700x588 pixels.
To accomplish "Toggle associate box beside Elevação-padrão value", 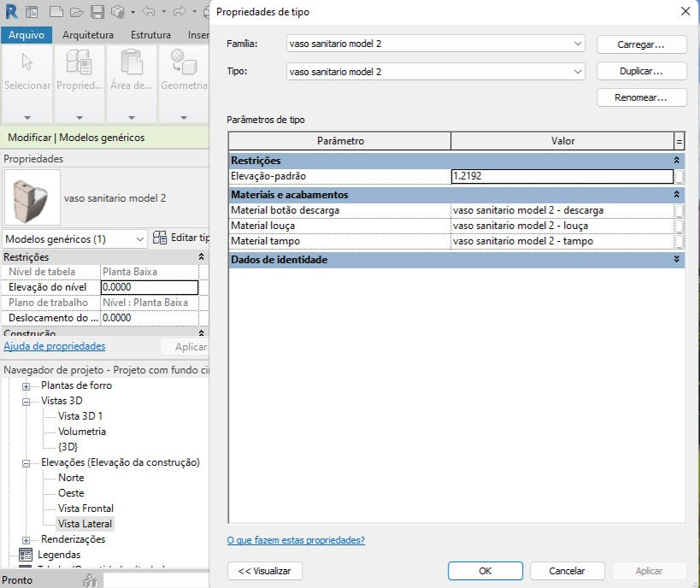I will [x=679, y=176].
